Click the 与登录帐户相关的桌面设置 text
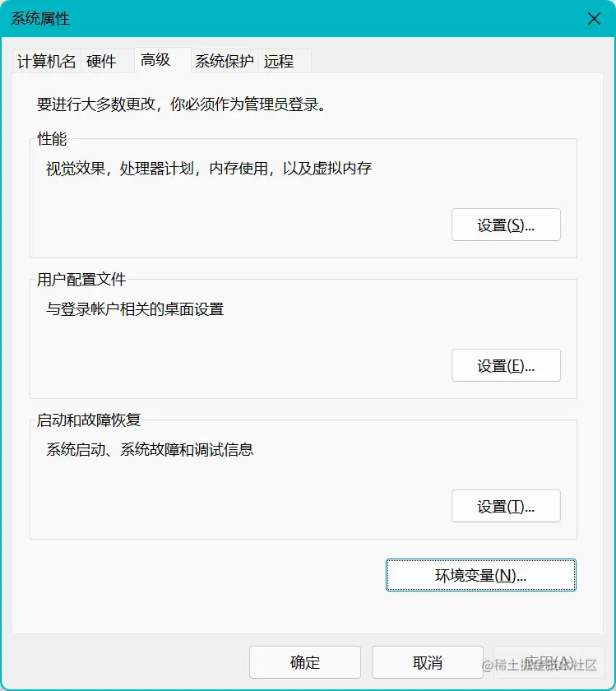616x691 pixels. point(134,308)
